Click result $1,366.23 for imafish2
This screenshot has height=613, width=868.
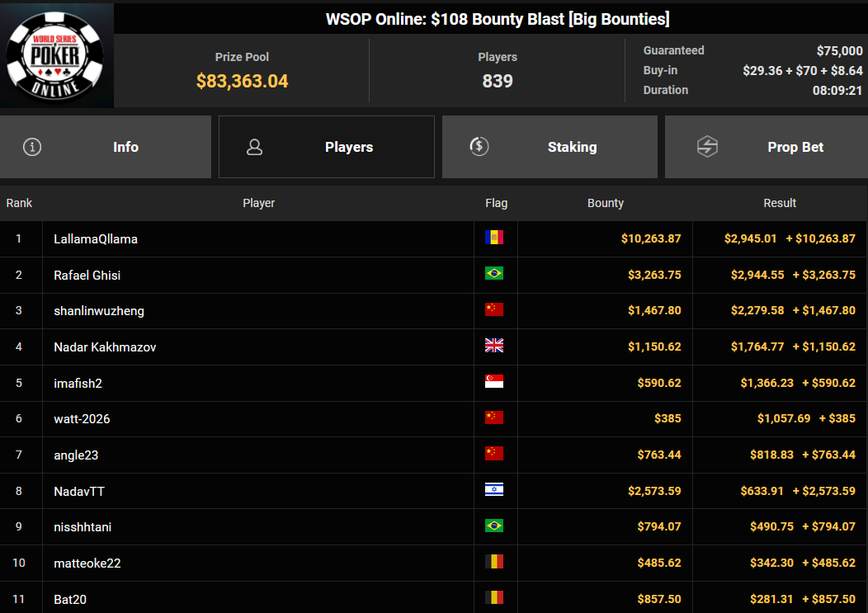[x=767, y=383]
